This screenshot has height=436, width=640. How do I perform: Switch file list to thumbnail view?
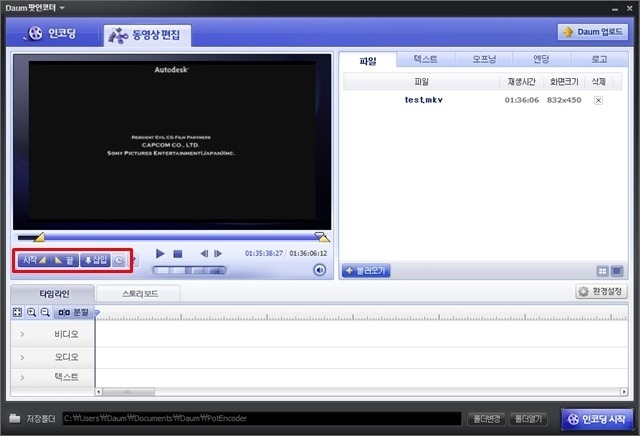click(x=602, y=271)
